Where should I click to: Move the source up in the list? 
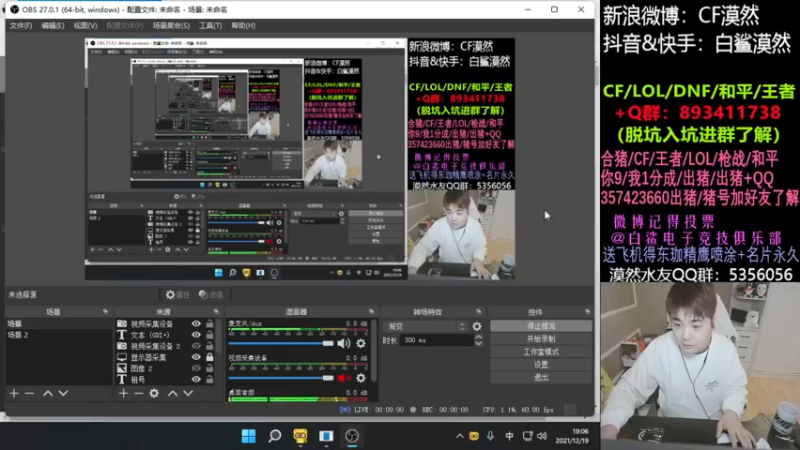click(173, 393)
